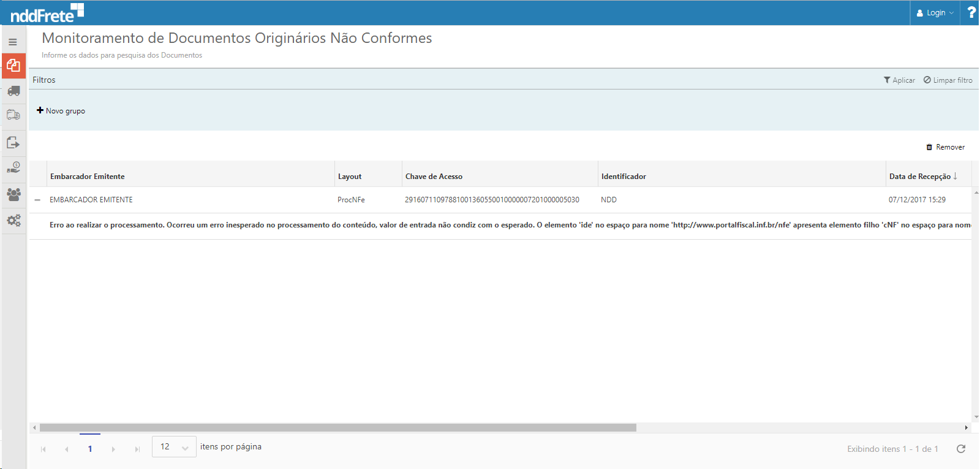Go to page 1 in pager
The image size is (980, 469).
(x=90, y=449)
